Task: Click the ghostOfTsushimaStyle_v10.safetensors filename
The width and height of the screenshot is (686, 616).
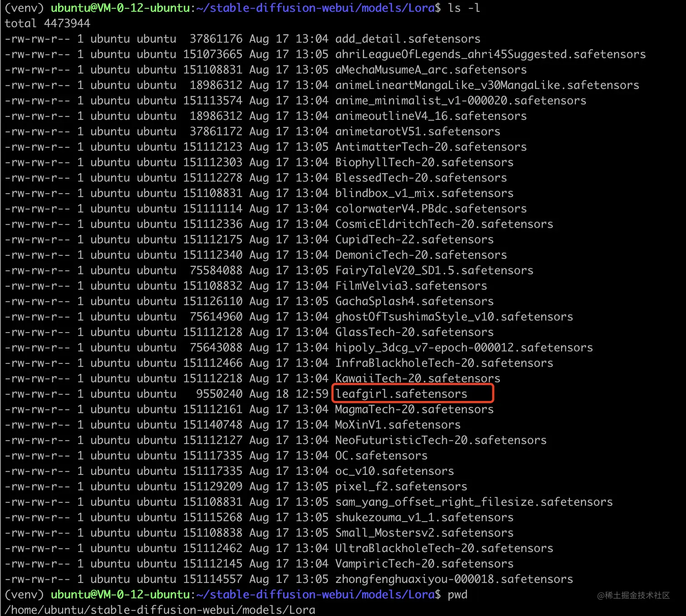Action: (x=454, y=317)
